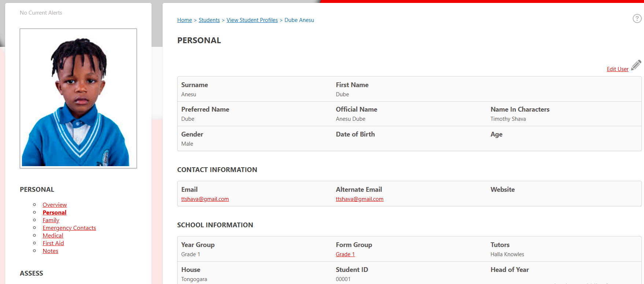Select the Personal sidebar link
644x284 pixels.
coord(54,213)
